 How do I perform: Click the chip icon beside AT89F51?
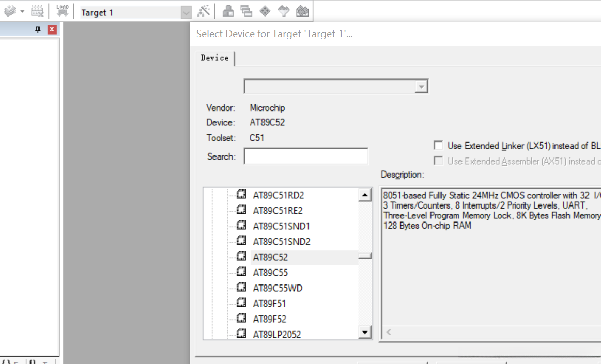(x=241, y=303)
